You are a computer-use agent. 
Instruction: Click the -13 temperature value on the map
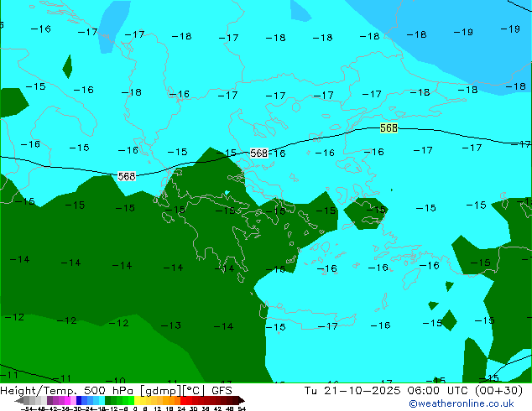point(171,325)
